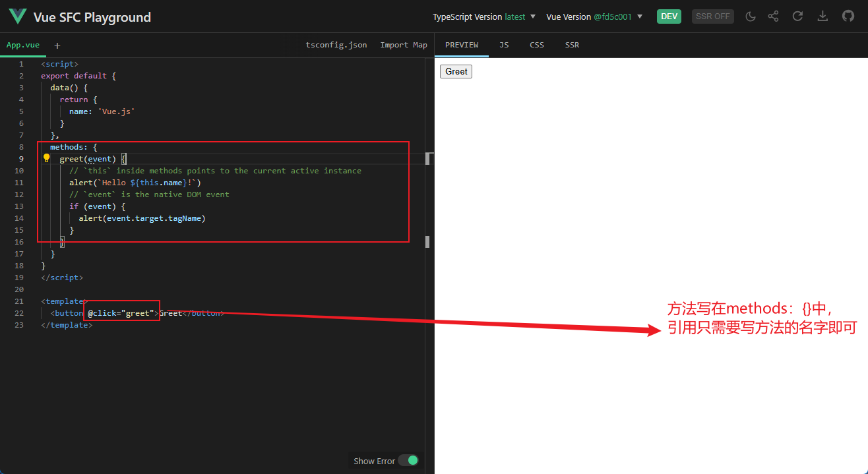Enable the SSR OFF toggle

tap(713, 16)
